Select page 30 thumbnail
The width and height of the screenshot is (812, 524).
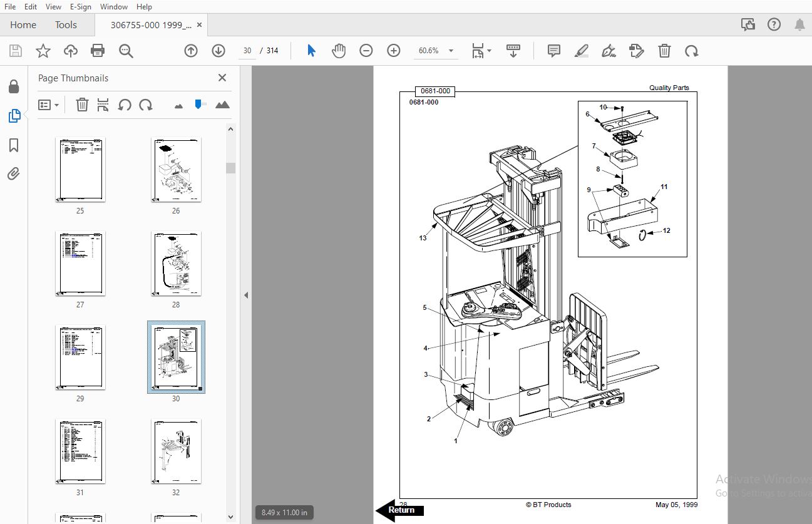click(176, 357)
